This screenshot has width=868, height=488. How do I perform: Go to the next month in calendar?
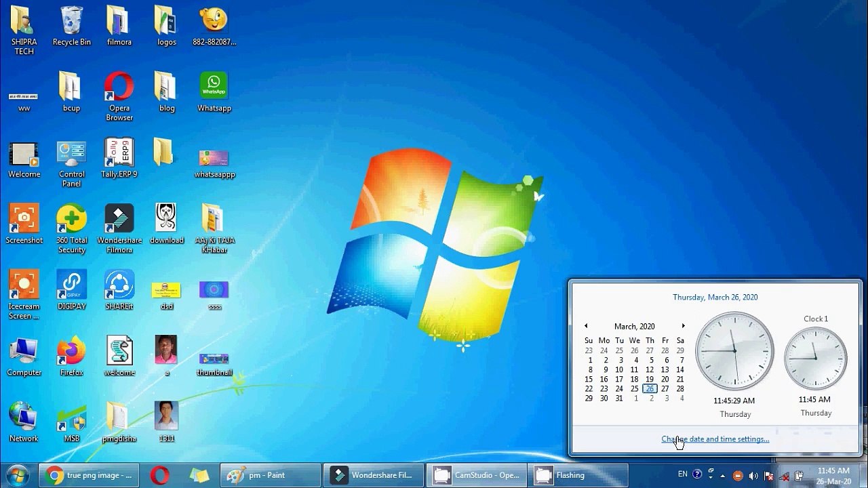(x=683, y=326)
